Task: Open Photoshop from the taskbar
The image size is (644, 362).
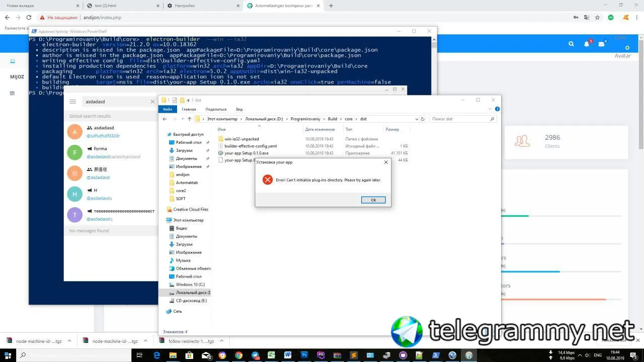Action: pos(304,355)
